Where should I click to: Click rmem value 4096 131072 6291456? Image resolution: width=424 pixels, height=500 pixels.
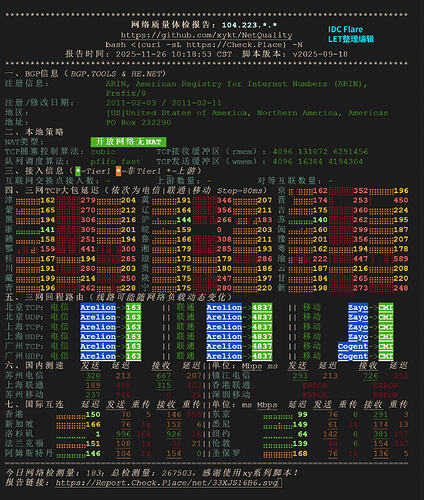[320, 152]
